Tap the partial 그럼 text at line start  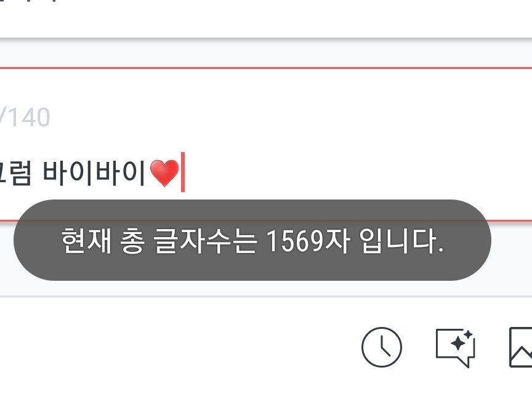pos(15,173)
